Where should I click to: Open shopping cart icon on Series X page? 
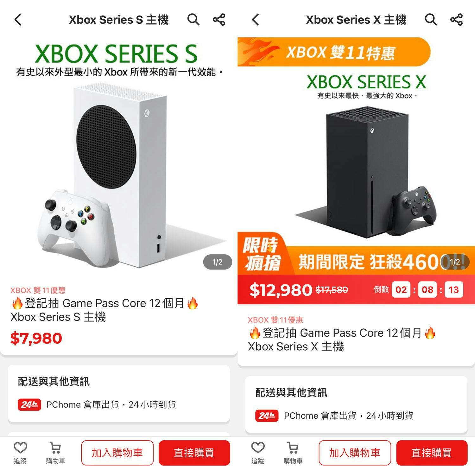(293, 453)
